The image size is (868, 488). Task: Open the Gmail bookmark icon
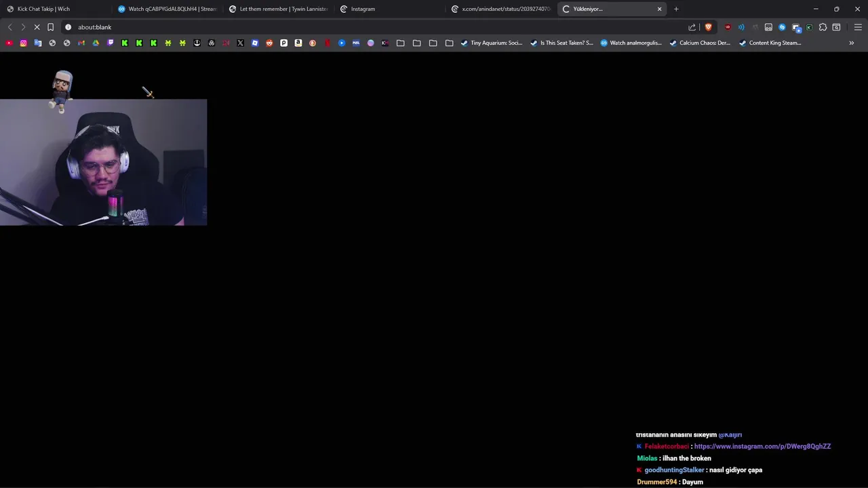pyautogui.click(x=81, y=43)
